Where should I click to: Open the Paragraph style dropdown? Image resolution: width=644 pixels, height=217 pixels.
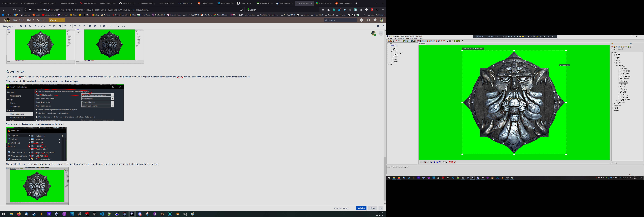pos(10,26)
